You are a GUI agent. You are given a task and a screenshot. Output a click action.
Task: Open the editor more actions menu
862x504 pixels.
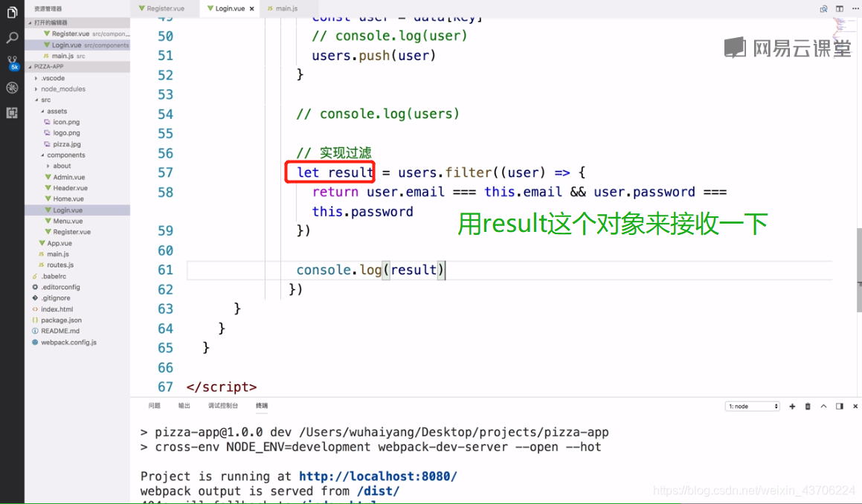coord(855,9)
